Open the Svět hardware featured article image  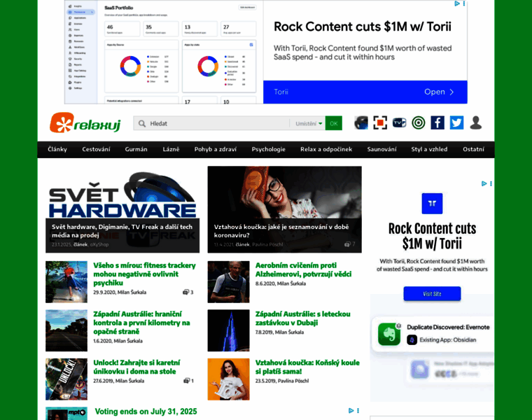coord(122,209)
